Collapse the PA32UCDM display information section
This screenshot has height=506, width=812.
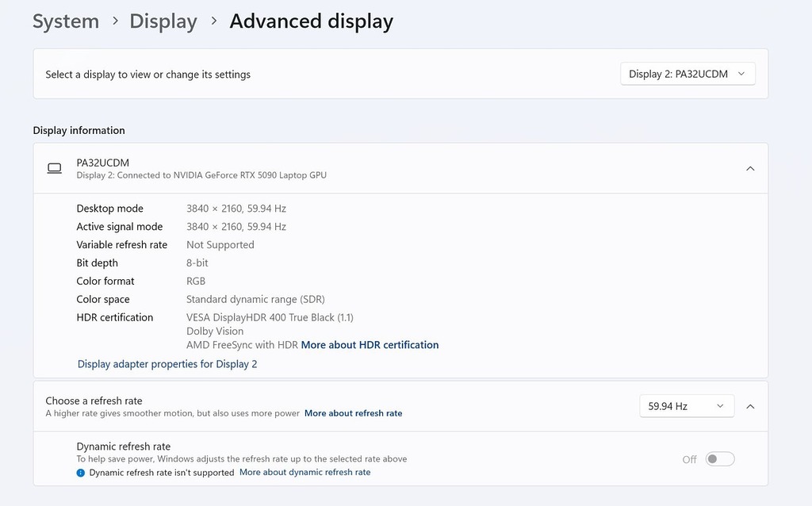[x=750, y=168]
